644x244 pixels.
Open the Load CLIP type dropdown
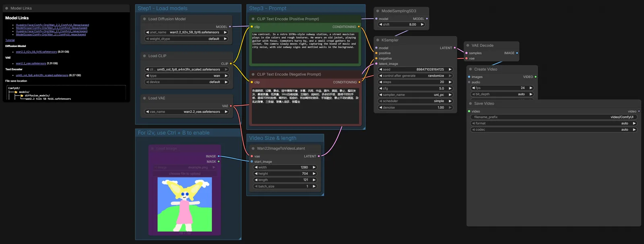tap(187, 76)
